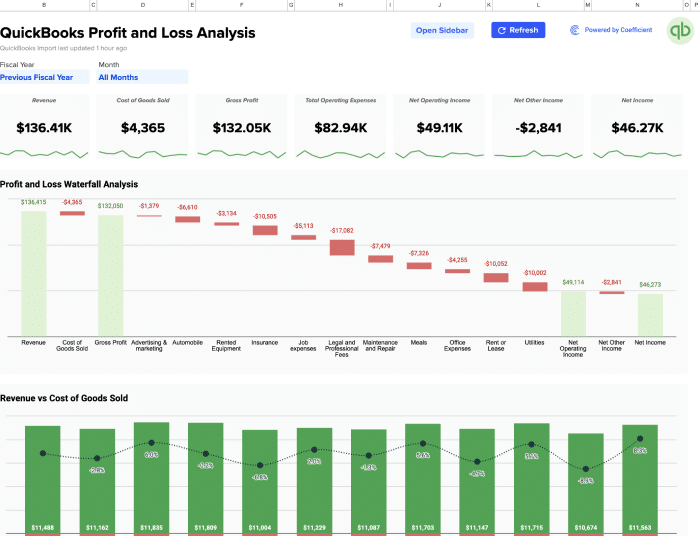Viewport: 700px width, 536px height.
Task: Select column header N
Action: (x=637, y=5)
